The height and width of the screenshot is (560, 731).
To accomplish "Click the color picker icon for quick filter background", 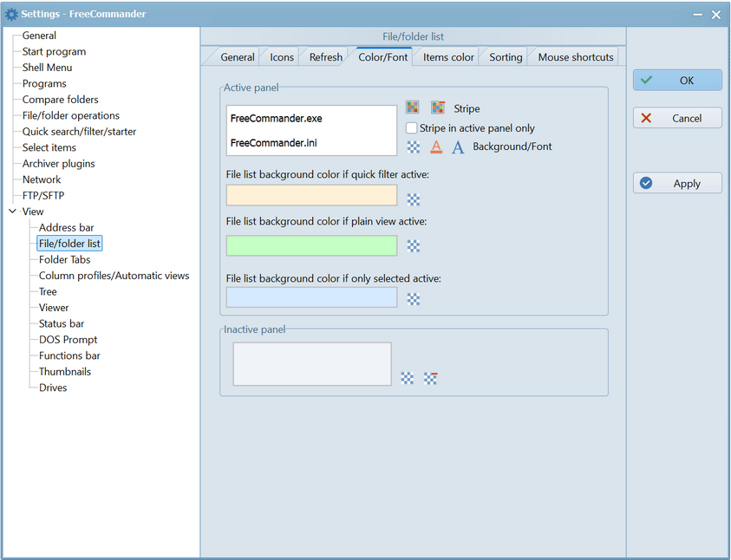I will click(x=414, y=200).
